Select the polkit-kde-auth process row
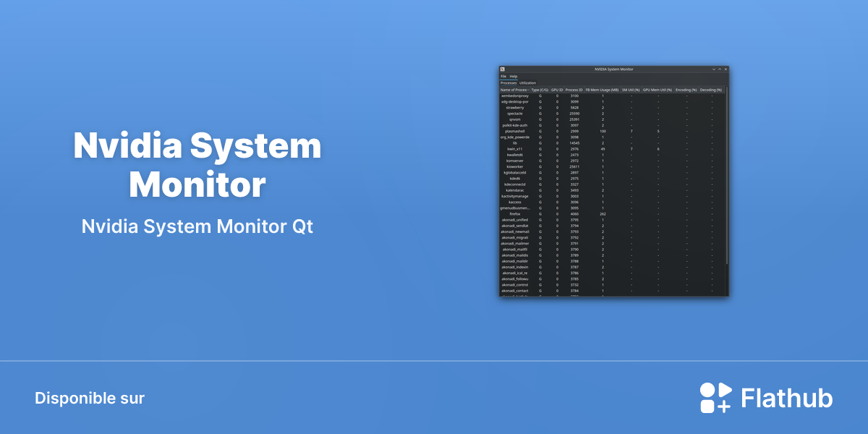This screenshot has height=434, width=868. (x=612, y=125)
